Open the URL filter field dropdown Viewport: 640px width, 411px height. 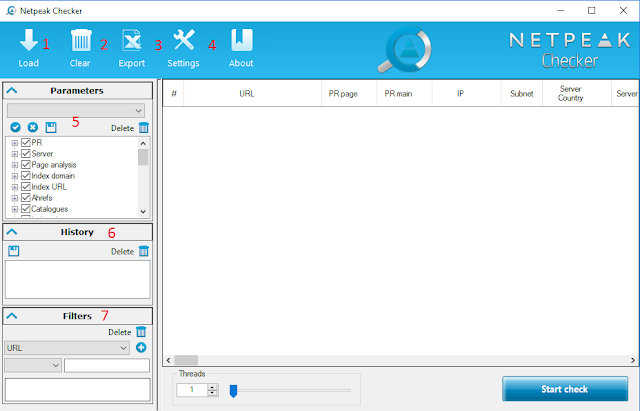(67, 348)
